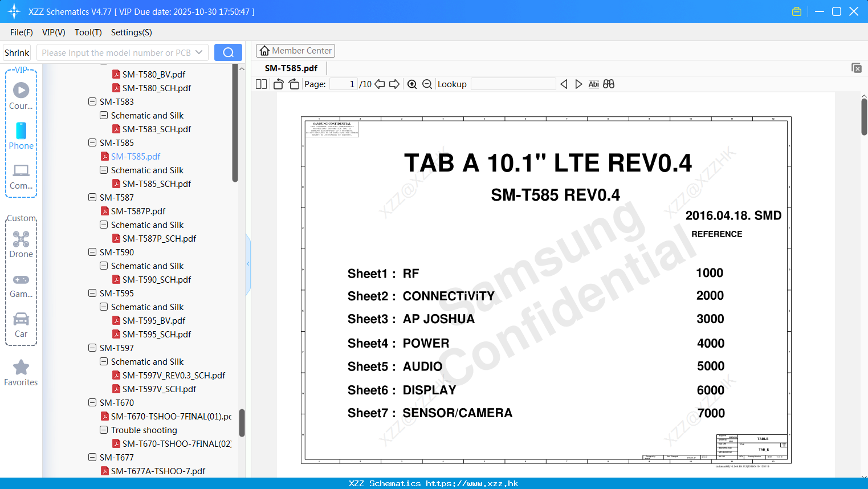
Task: Rotate page counterclockwise
Action: 278,84
